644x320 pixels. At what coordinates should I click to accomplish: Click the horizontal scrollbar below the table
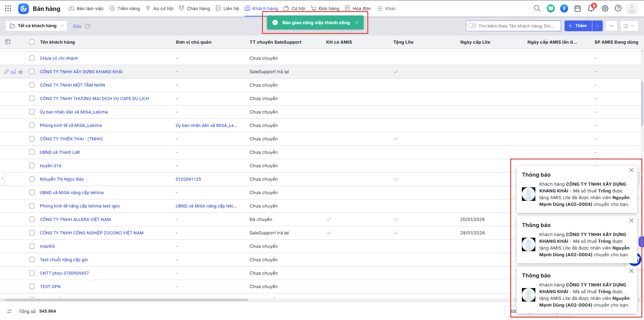[126, 300]
